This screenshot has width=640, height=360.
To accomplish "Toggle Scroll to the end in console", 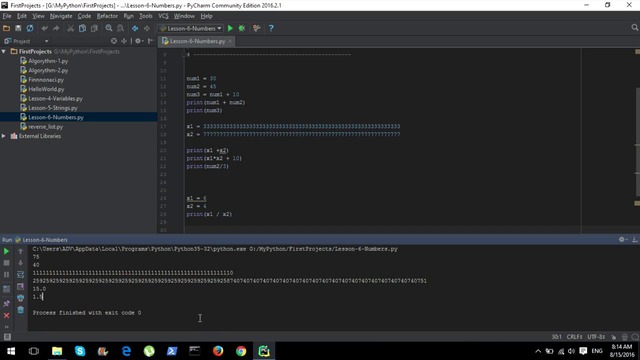I will [x=20, y=287].
